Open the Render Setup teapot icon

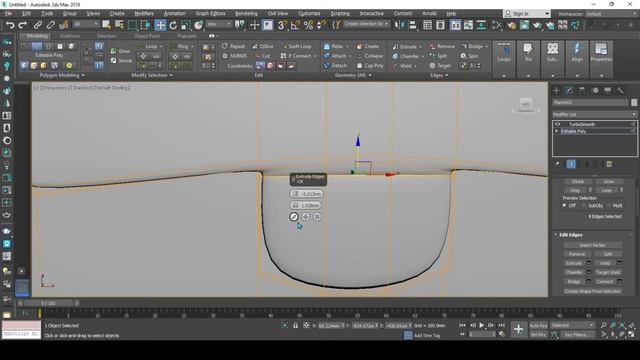[511, 25]
